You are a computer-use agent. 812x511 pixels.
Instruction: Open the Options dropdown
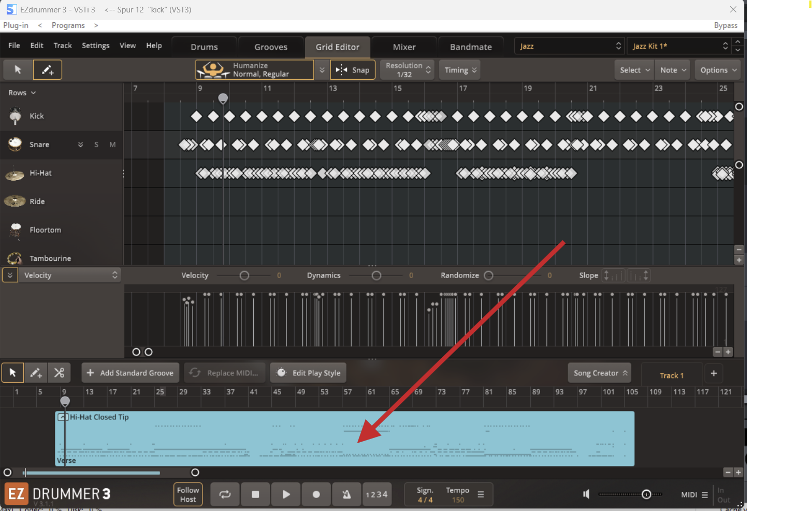pos(718,70)
